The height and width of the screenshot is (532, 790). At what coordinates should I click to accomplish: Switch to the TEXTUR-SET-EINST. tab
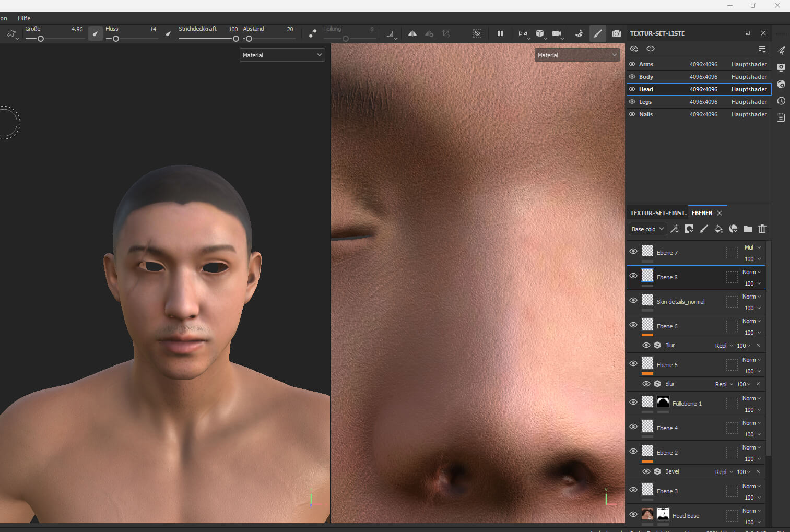tap(658, 213)
